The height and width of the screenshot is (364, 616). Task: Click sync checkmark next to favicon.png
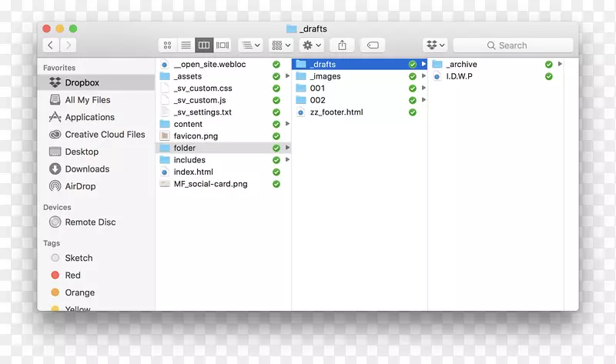click(276, 136)
